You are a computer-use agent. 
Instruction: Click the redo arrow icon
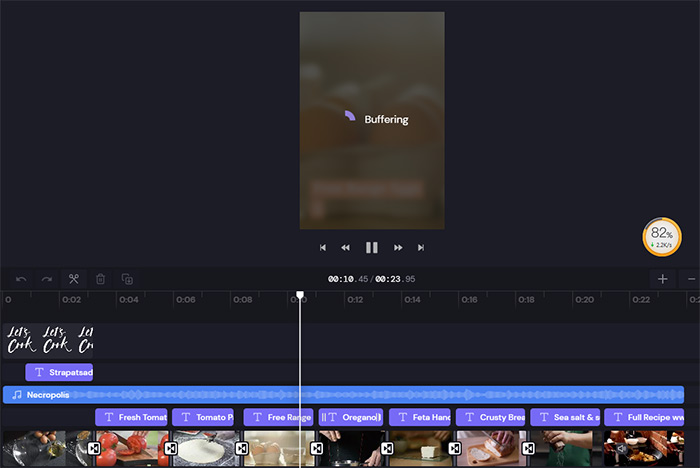click(47, 280)
